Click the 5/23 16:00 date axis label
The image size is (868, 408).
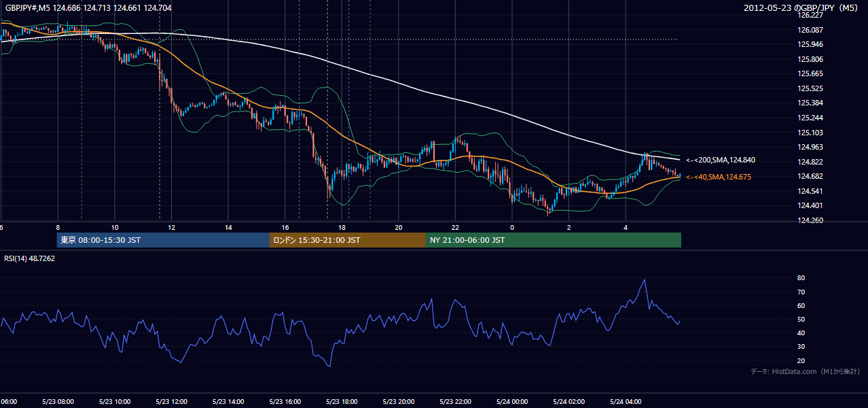285,402
